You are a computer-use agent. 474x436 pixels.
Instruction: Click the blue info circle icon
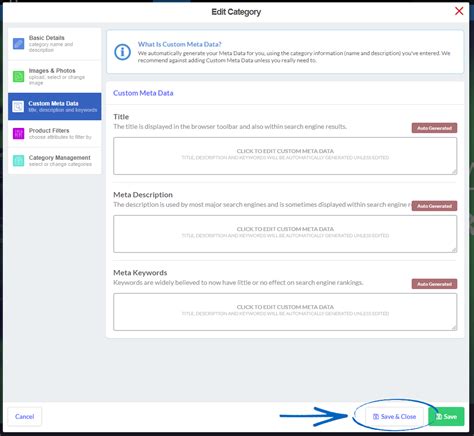[122, 52]
